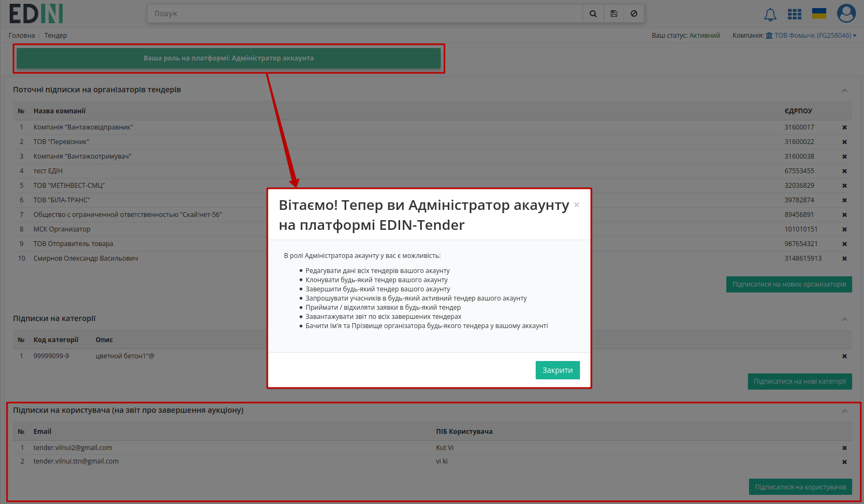Viewport: 864px width, 504px height.
Task: Click the save search floppy icon
Action: (614, 14)
